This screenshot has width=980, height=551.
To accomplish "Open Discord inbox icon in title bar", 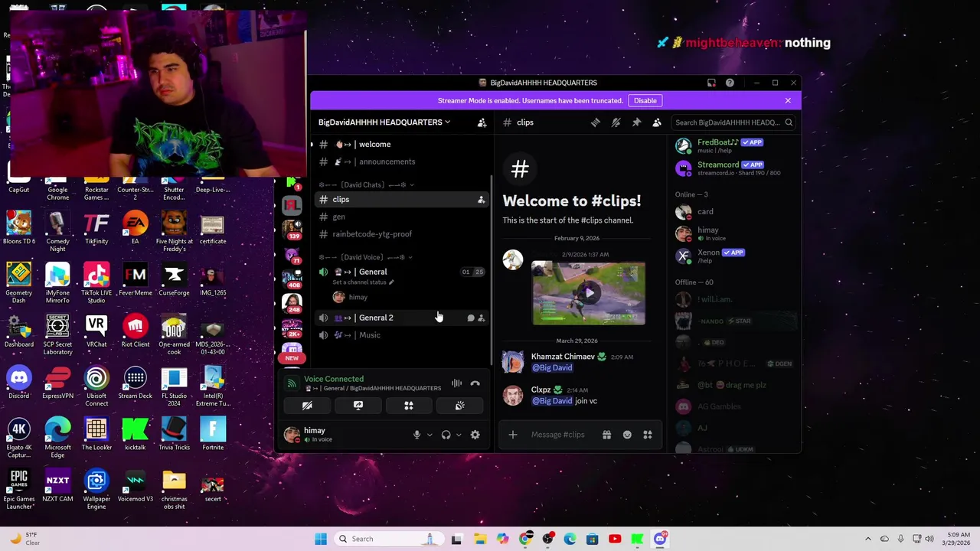I will coord(711,83).
